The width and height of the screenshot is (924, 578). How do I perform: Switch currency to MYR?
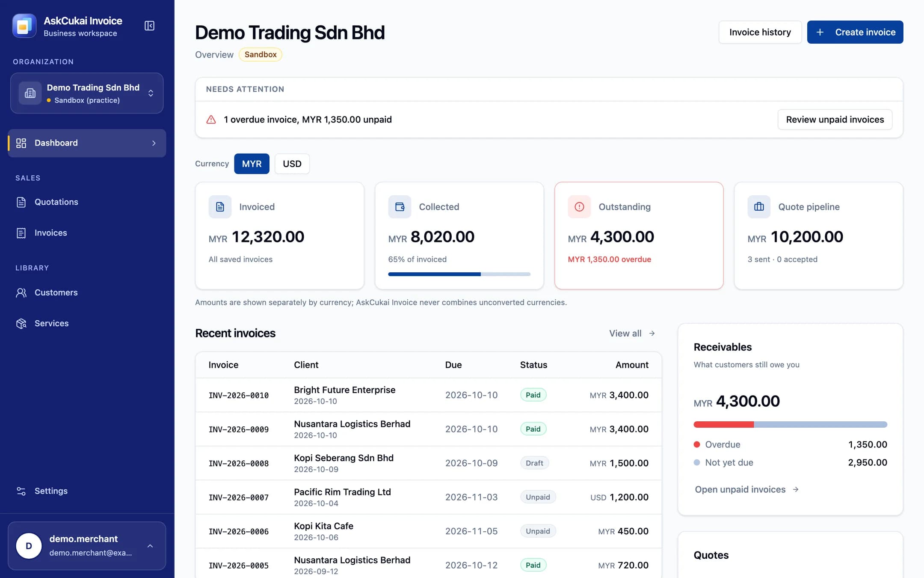click(252, 164)
